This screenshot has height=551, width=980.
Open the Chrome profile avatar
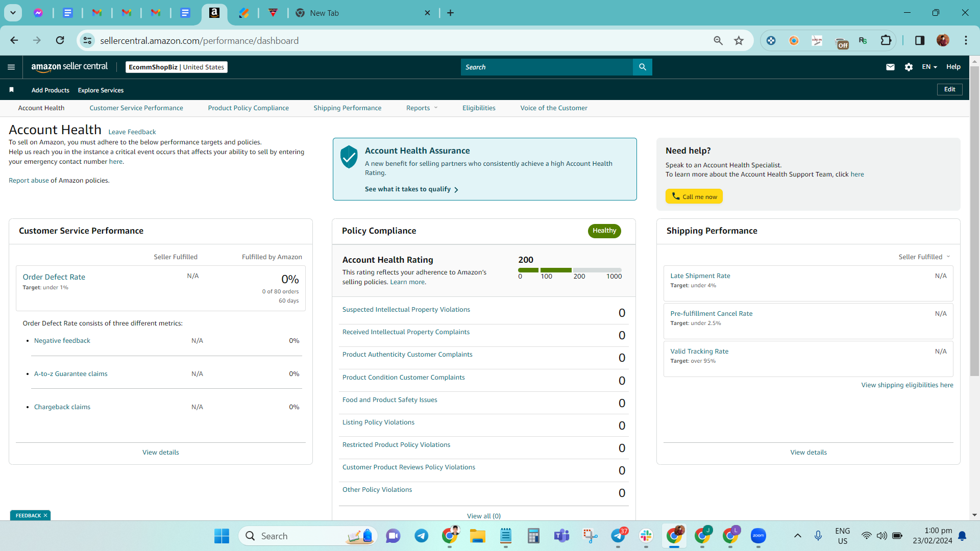click(x=943, y=40)
